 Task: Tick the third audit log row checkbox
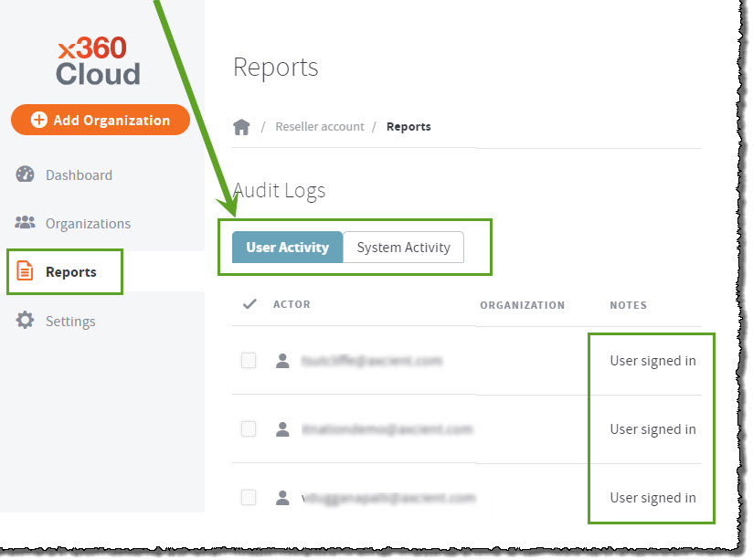[249, 497]
